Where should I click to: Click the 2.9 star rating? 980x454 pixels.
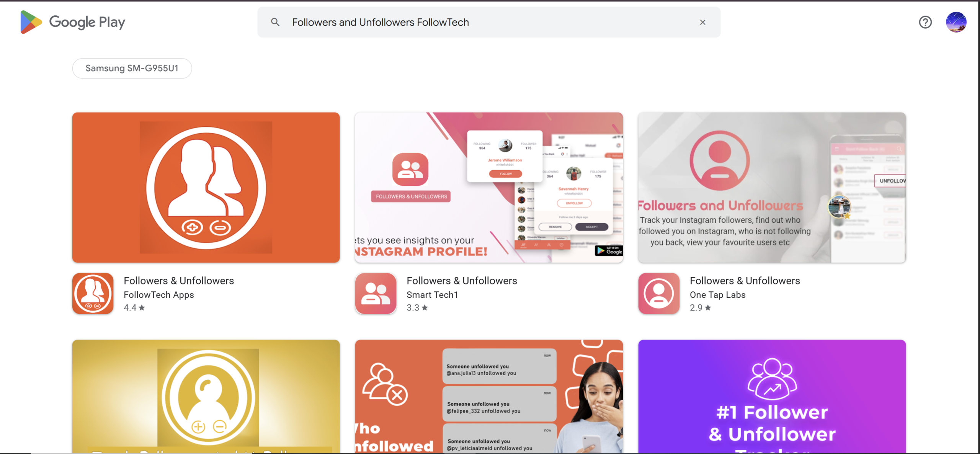pos(700,307)
